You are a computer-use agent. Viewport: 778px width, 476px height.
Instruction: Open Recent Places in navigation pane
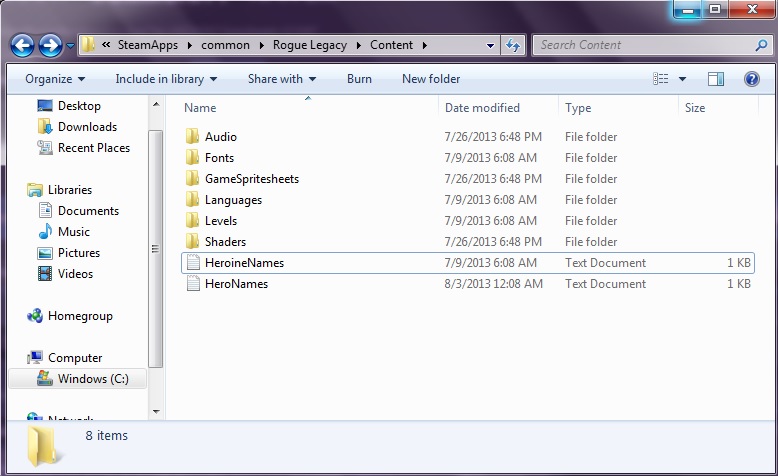point(94,147)
